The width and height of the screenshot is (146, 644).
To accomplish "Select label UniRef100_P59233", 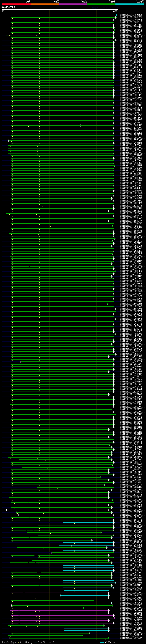I will [x=131, y=550].
